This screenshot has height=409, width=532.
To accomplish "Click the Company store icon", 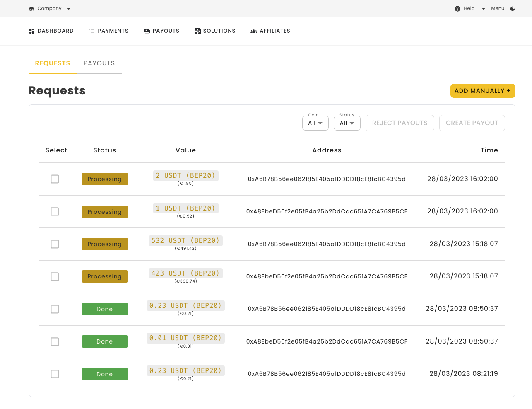I will [x=31, y=9].
